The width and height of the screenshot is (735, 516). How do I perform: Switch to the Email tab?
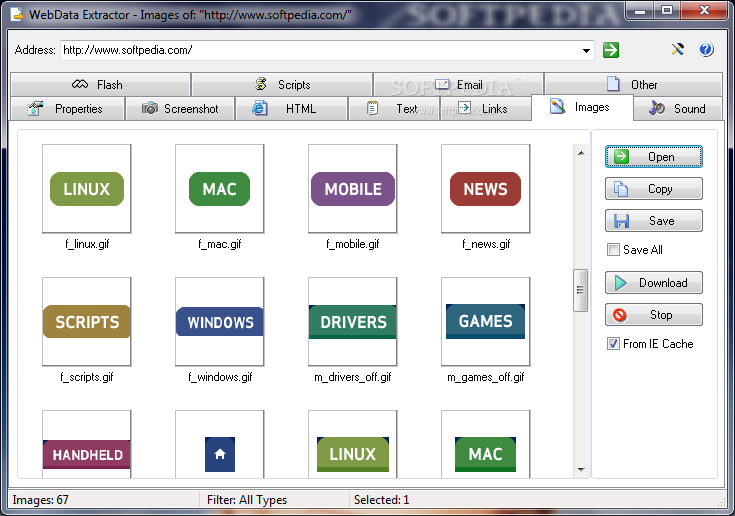tap(458, 84)
